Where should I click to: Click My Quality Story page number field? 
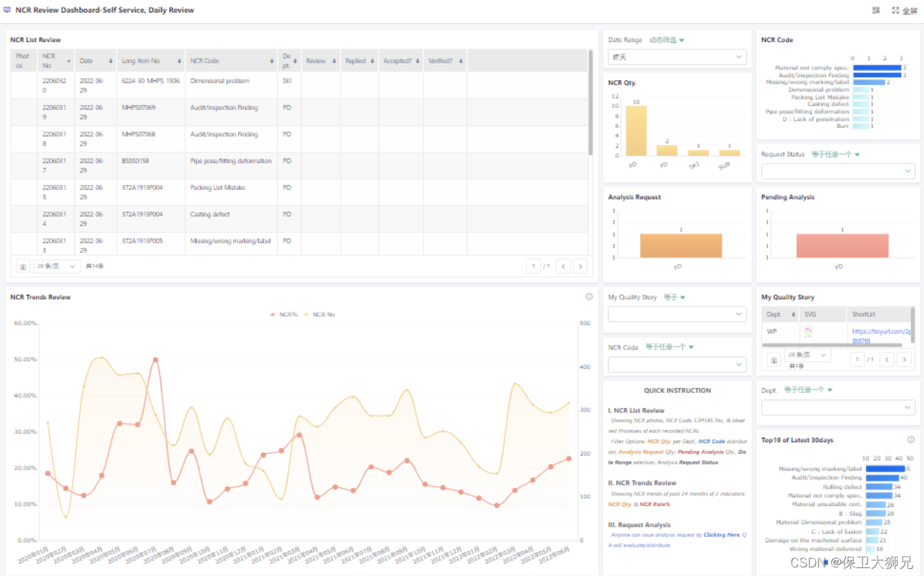point(857,359)
